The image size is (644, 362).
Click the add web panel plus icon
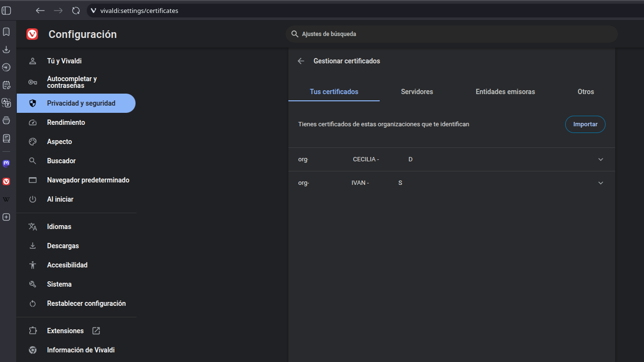[x=6, y=217]
